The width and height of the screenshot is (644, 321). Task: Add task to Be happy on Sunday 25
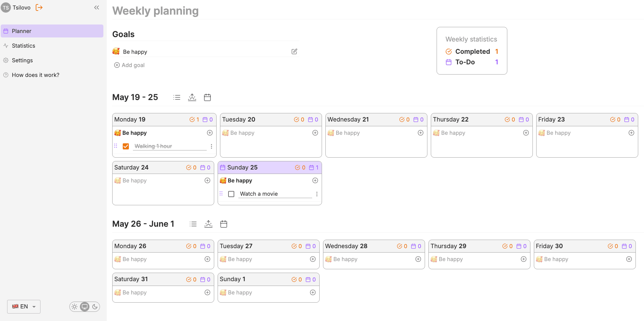(315, 180)
